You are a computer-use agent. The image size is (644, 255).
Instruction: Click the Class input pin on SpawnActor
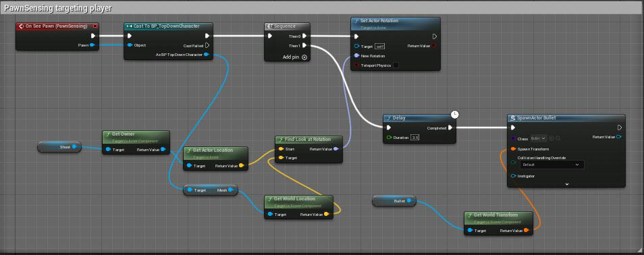point(514,139)
